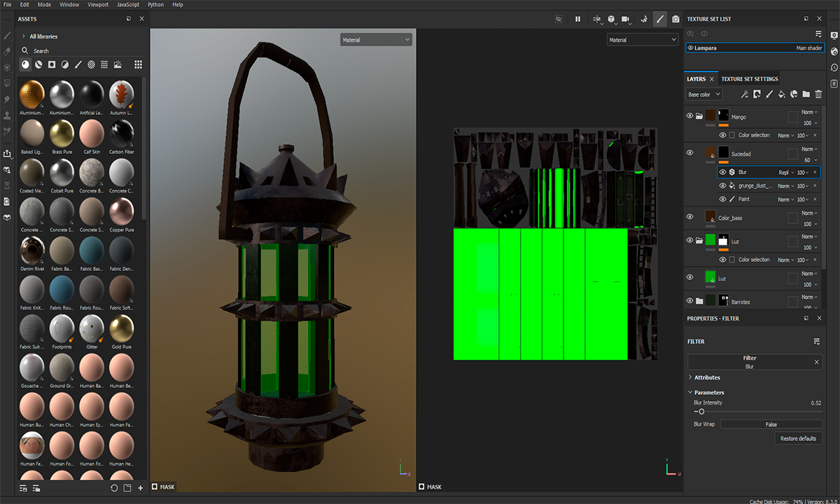Add a new folder in Layers panel
The image size is (840, 504).
(x=806, y=94)
